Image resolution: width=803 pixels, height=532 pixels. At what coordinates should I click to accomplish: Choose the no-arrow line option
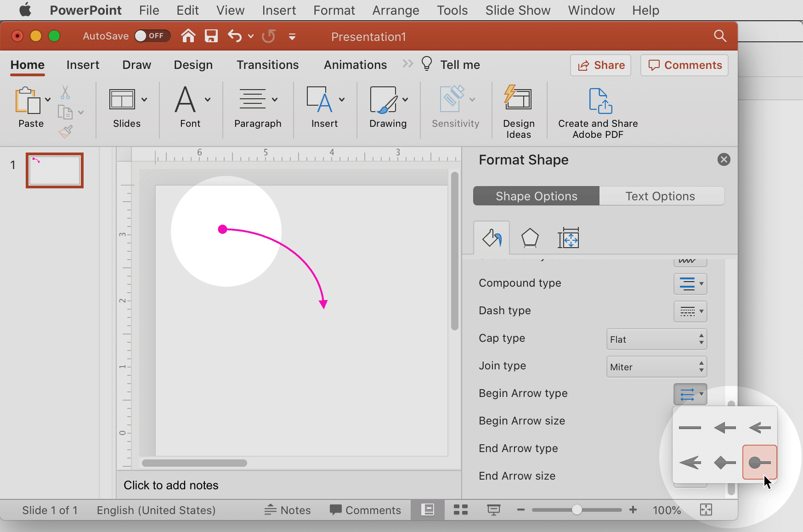click(x=690, y=428)
